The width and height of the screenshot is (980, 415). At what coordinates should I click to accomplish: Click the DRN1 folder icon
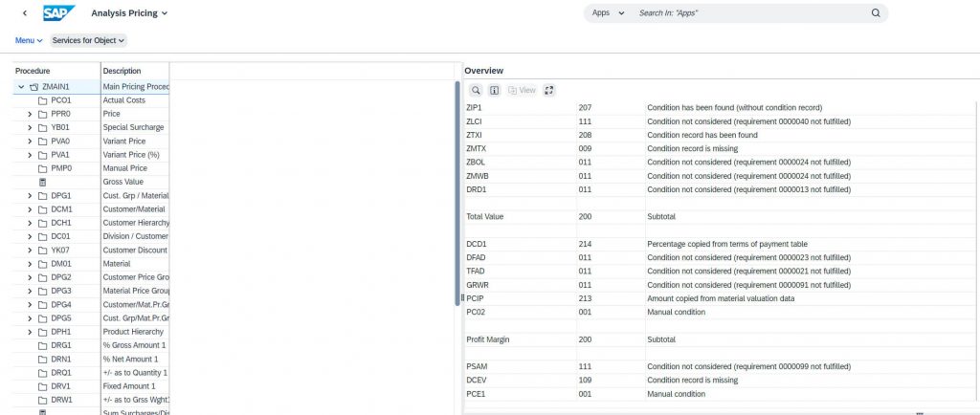pos(42,360)
